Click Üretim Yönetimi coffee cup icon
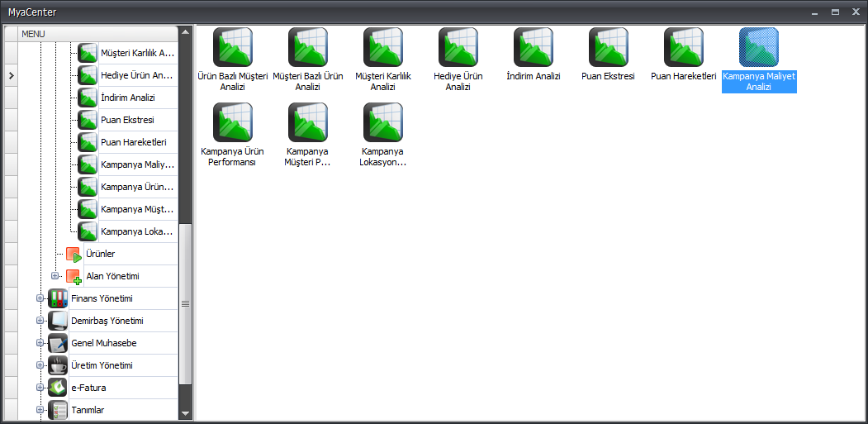This screenshot has height=424, width=868. [58, 365]
